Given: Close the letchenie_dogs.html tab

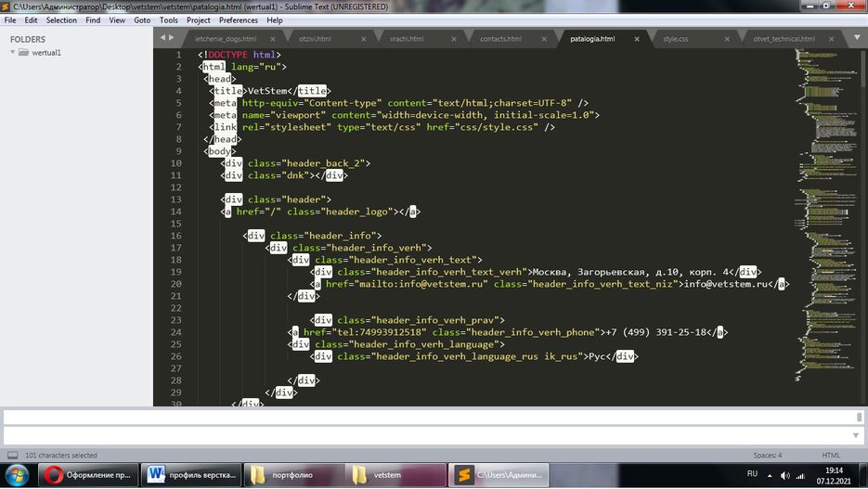Looking at the screenshot, I should click(273, 39).
